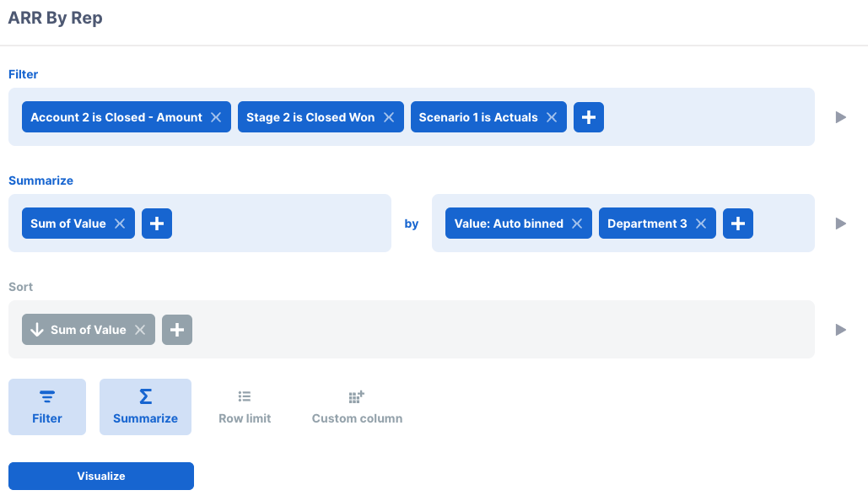
Task: Open the Row limit option
Action: 245,407
